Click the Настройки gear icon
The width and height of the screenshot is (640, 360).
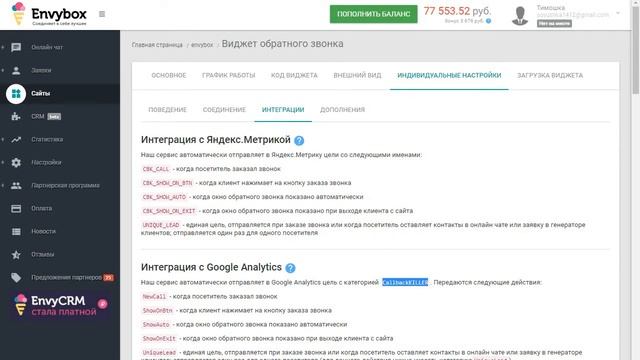pyautogui.click(x=16, y=162)
